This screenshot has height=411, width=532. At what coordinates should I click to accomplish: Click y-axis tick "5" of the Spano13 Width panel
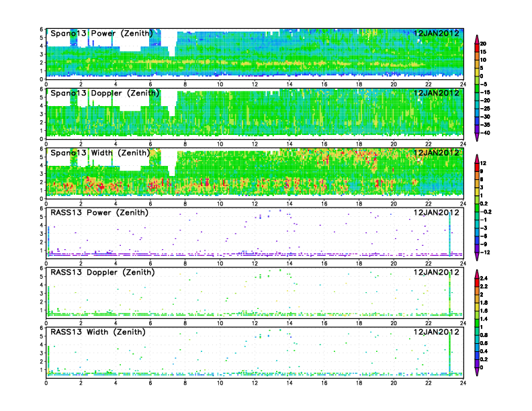[x=42, y=157]
